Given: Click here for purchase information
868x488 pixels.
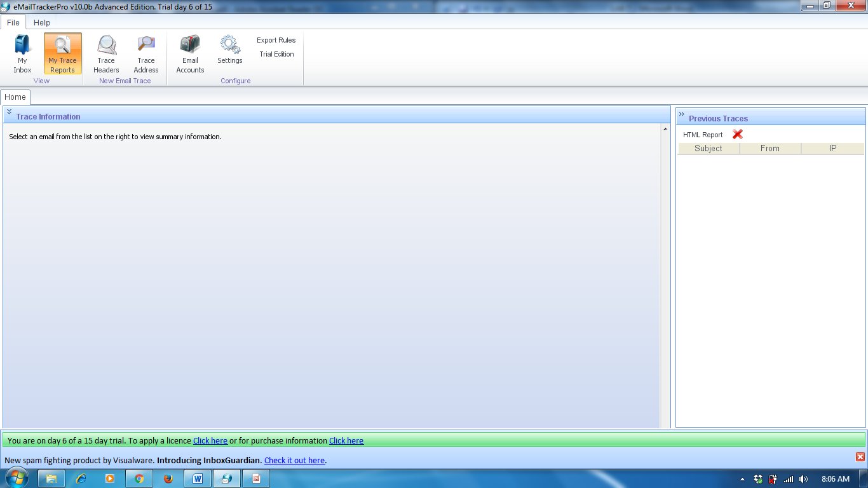Looking at the screenshot, I should coord(346,440).
